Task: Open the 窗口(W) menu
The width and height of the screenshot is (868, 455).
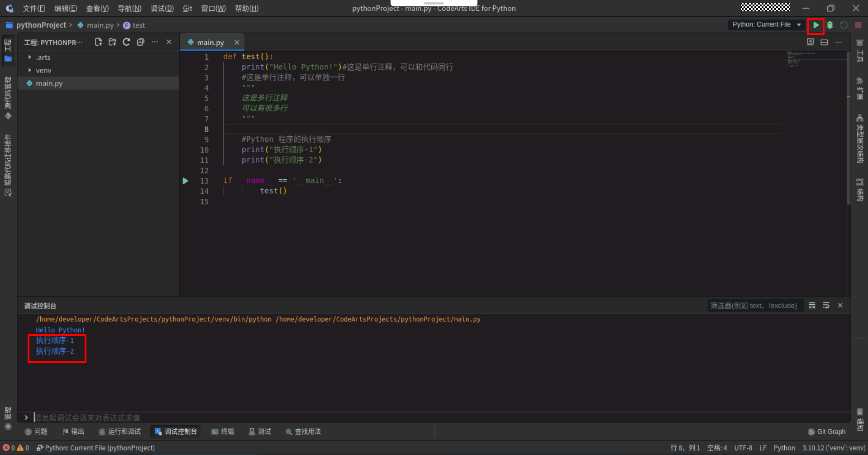Action: (x=213, y=8)
